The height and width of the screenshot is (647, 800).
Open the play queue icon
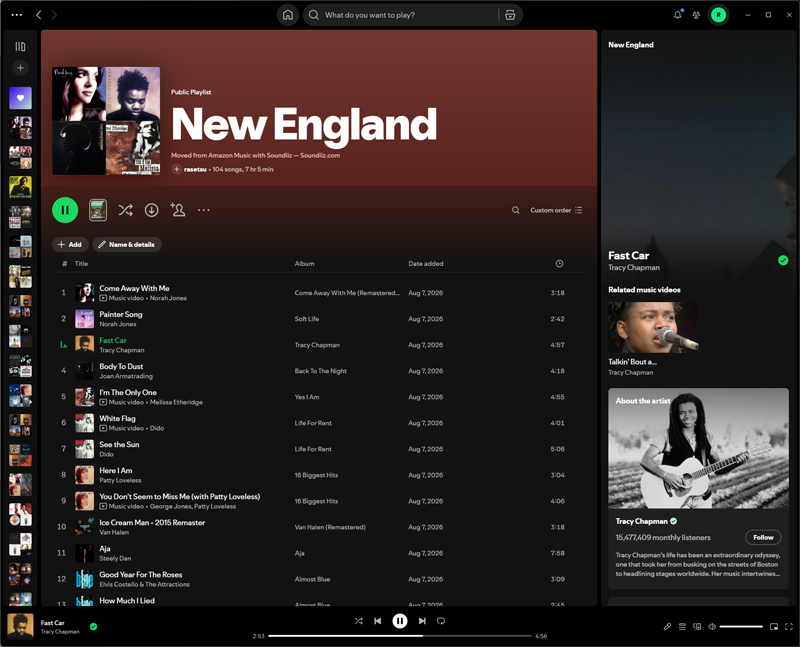(682, 627)
